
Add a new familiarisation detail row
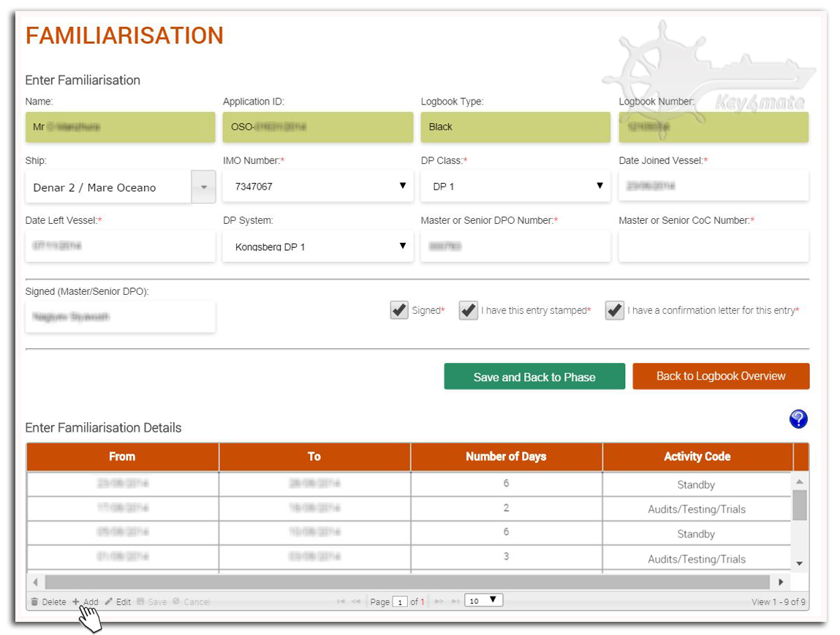pos(86,602)
